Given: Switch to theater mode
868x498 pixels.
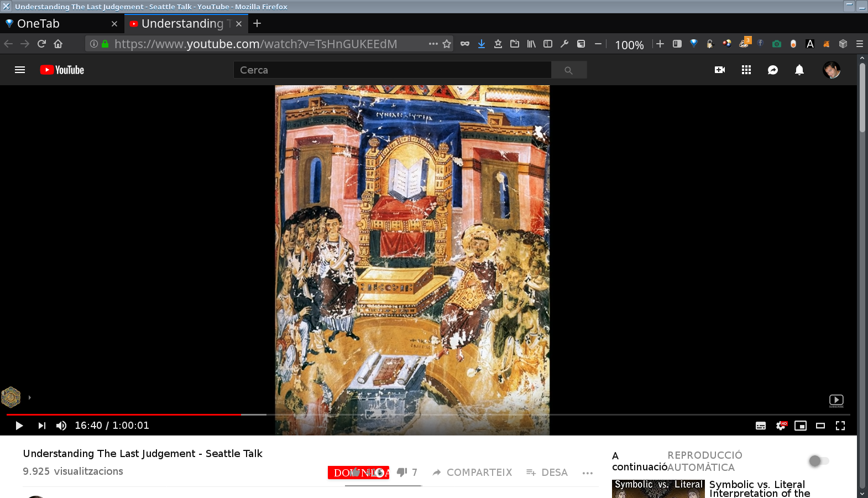Looking at the screenshot, I should pyautogui.click(x=820, y=426).
